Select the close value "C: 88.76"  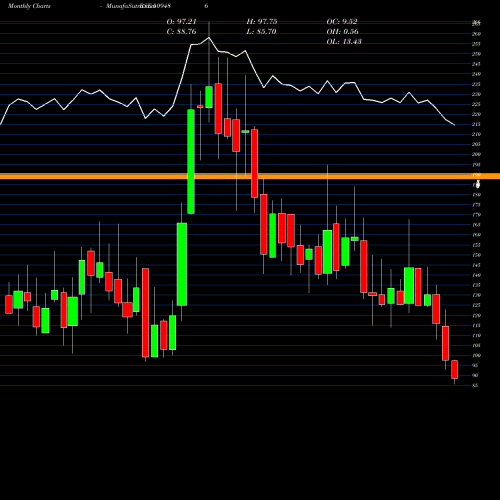[181, 31]
